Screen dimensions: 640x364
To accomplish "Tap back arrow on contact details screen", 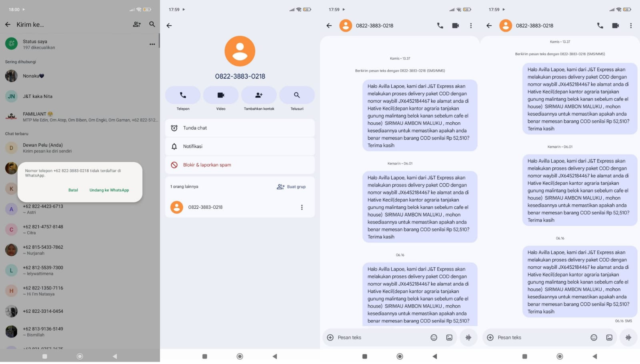I will (169, 26).
